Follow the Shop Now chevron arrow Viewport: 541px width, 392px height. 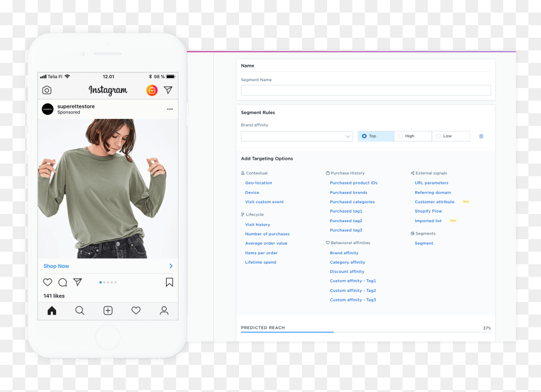[171, 266]
